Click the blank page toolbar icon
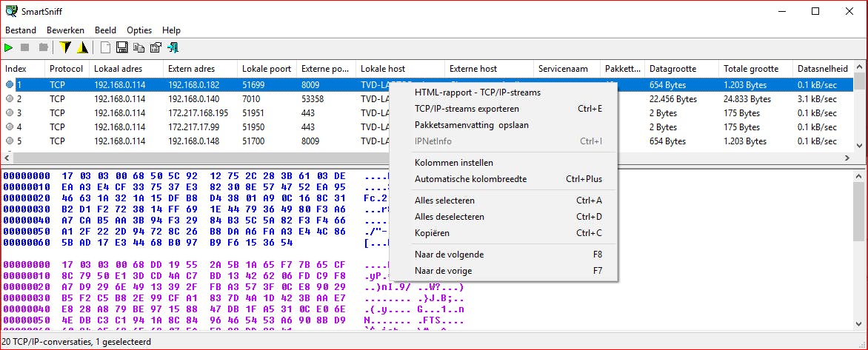This screenshot has height=350, width=868. [105, 48]
